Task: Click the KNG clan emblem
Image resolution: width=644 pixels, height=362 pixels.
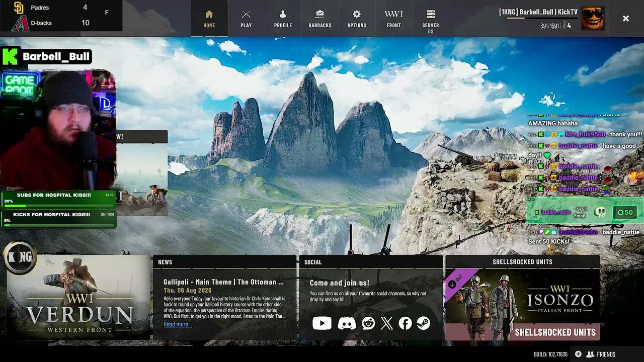Action: [x=20, y=257]
